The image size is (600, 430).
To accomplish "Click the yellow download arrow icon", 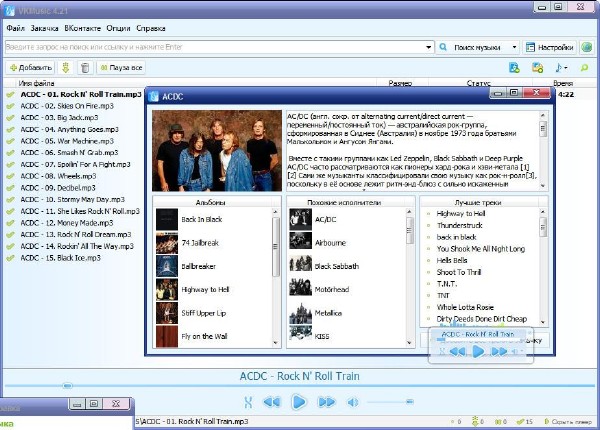I will click(x=66, y=68).
